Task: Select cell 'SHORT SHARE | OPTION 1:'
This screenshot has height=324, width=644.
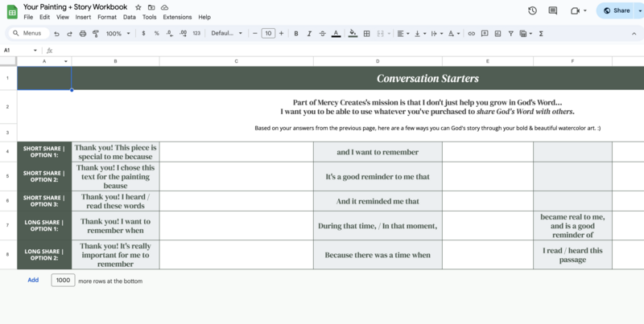Action: coord(44,152)
